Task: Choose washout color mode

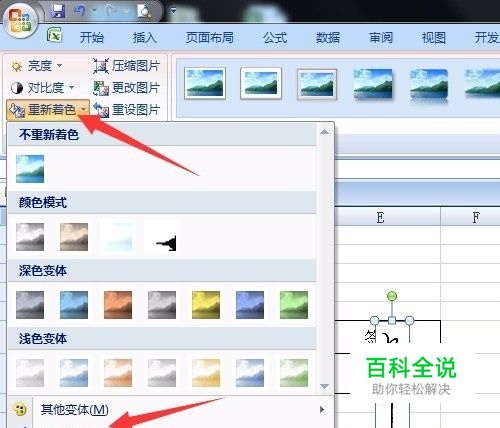Action: click(118, 237)
